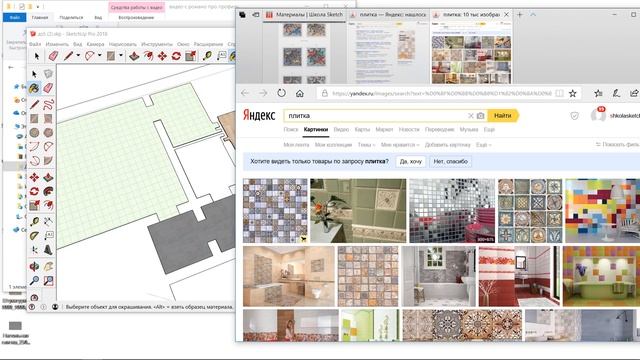This screenshot has height=360, width=640.
Task: Select Tape Measure in SketchUp's top toolbar
Action: click(207, 56)
